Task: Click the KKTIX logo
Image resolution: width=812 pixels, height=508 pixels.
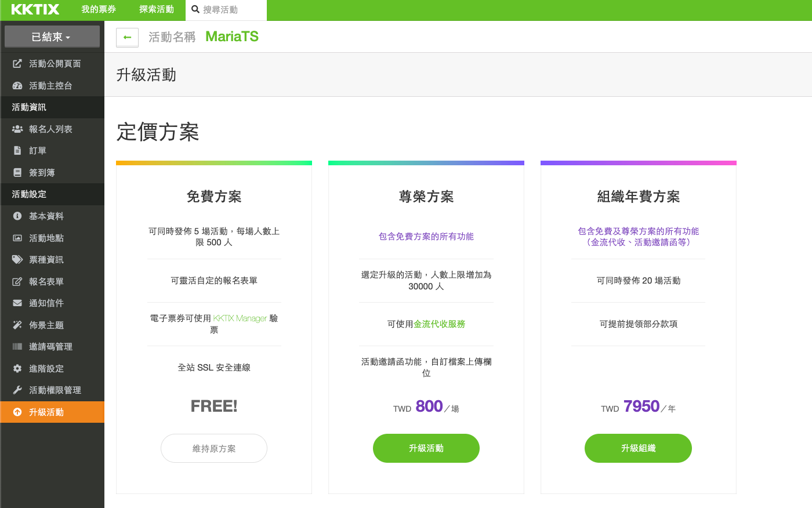Action: (x=35, y=10)
